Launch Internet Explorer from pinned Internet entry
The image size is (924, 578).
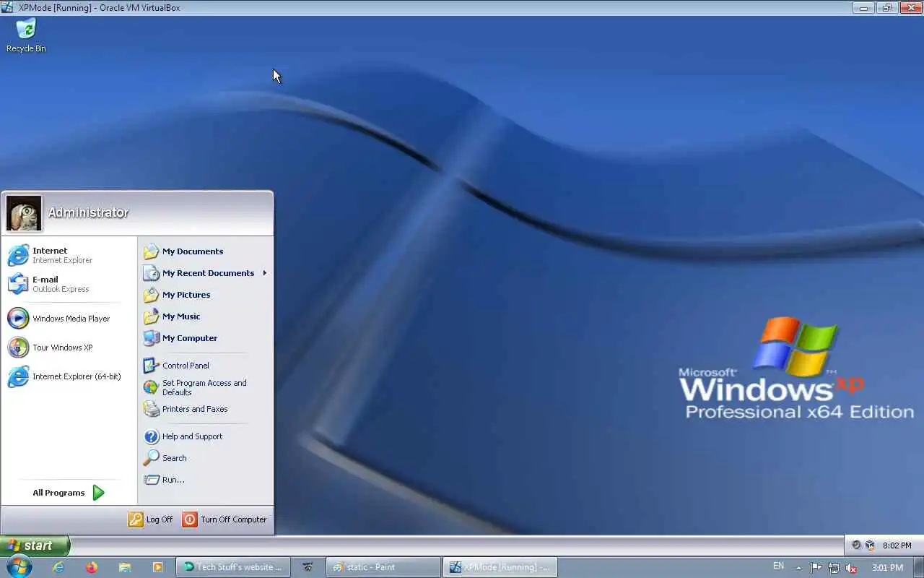point(69,255)
